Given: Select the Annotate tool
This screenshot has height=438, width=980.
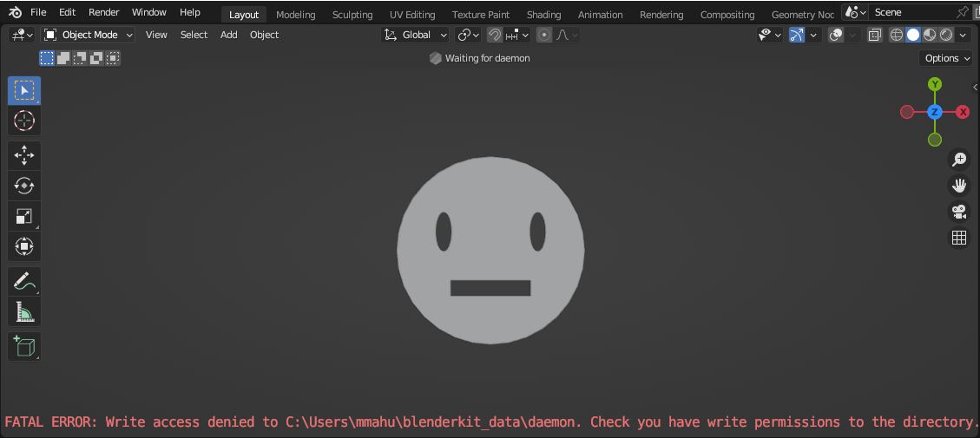Looking at the screenshot, I should [x=24, y=282].
